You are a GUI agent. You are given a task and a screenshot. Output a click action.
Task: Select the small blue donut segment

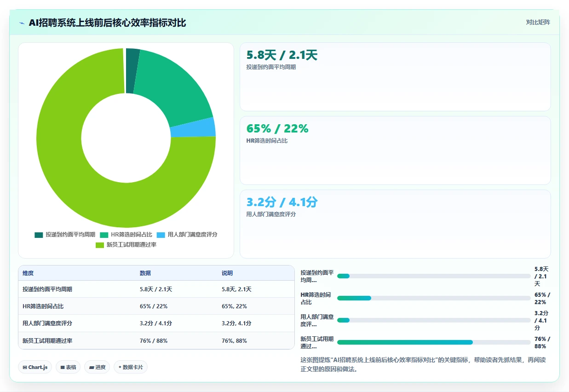click(193, 127)
